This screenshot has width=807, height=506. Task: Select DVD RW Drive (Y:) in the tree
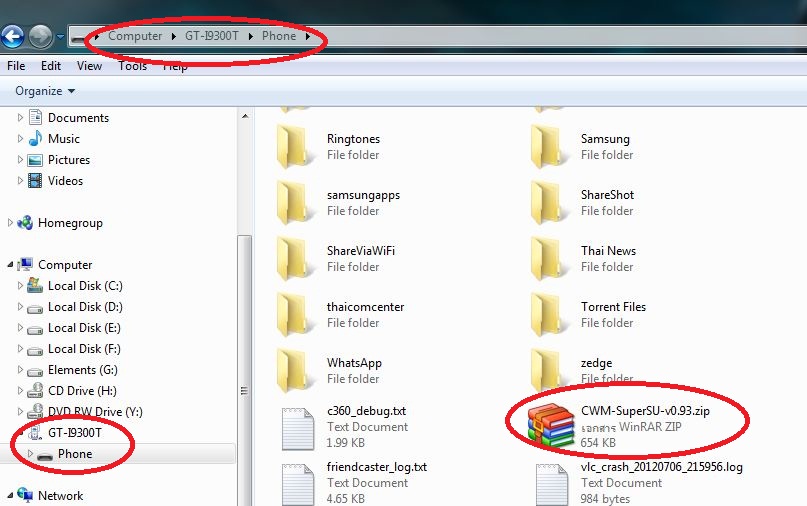tap(95, 412)
